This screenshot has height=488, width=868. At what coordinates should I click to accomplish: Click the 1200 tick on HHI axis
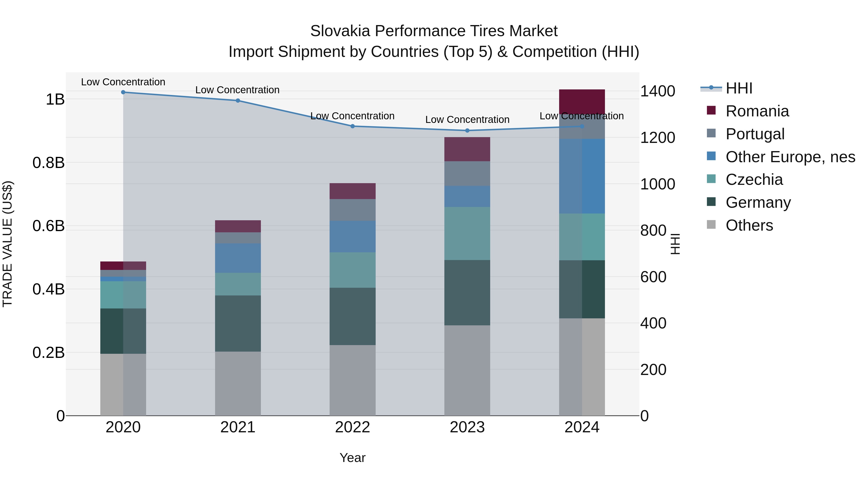pos(658,137)
